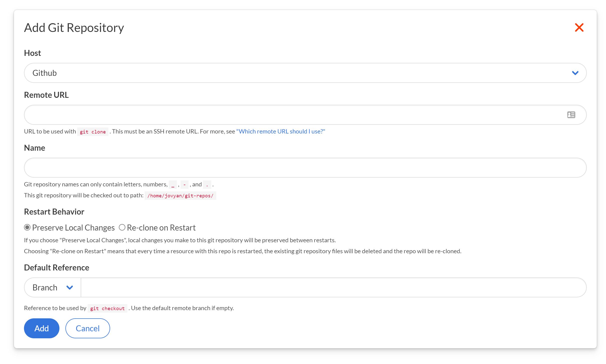Click the red "git clone" code snippet
This screenshot has height=364, width=606.
[x=93, y=132]
